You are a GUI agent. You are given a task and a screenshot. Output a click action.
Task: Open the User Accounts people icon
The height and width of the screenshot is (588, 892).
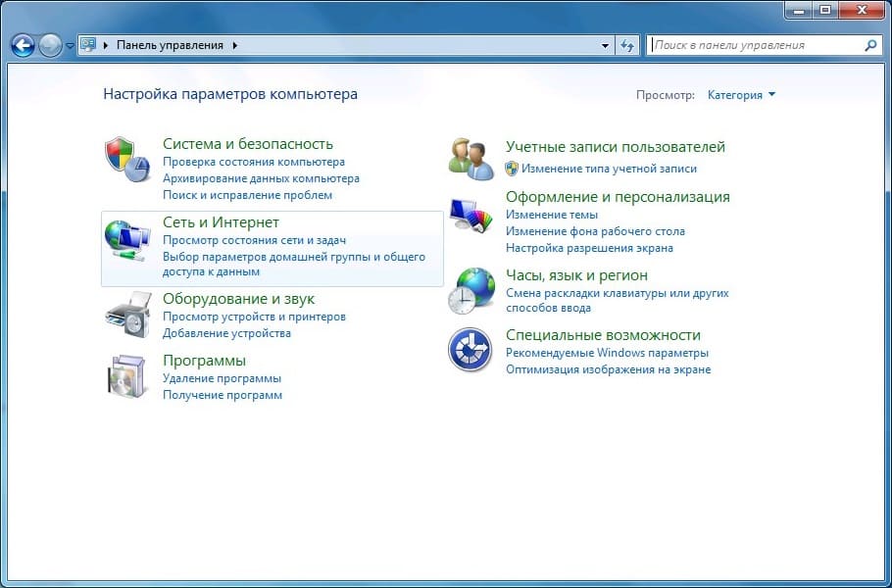point(471,159)
